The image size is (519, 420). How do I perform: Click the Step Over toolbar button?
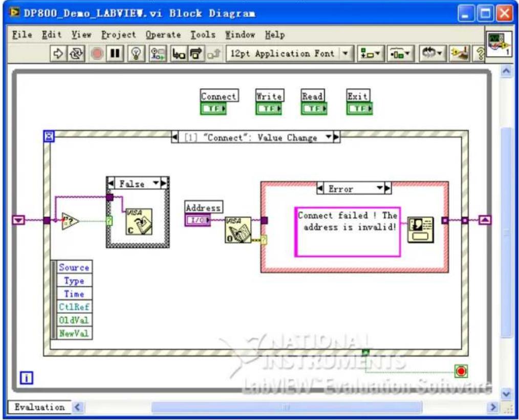[196, 53]
